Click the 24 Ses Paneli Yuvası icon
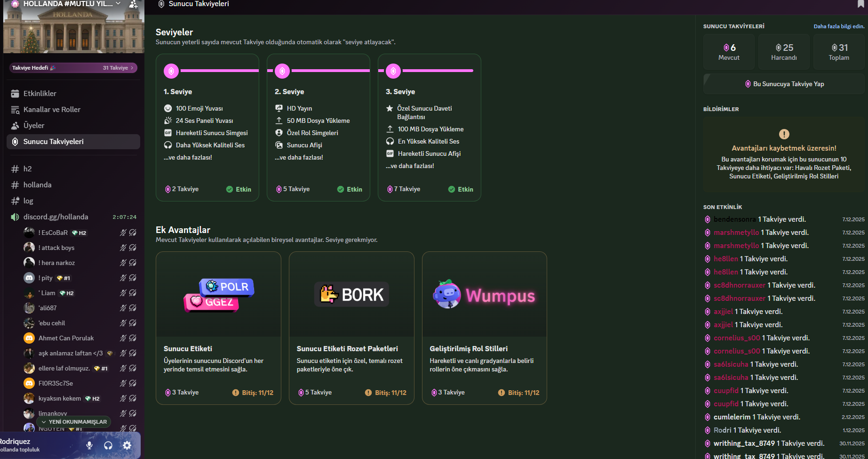This screenshot has width=868, height=459. tap(168, 121)
